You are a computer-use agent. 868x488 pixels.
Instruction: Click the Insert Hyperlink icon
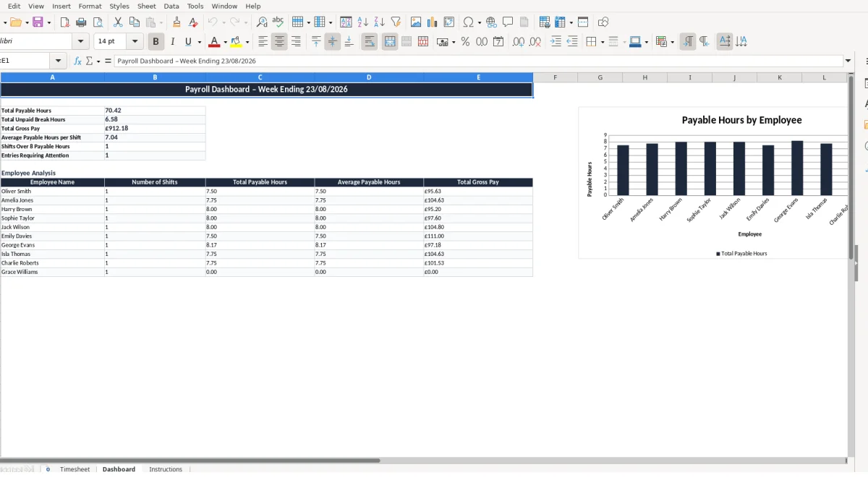(491, 22)
